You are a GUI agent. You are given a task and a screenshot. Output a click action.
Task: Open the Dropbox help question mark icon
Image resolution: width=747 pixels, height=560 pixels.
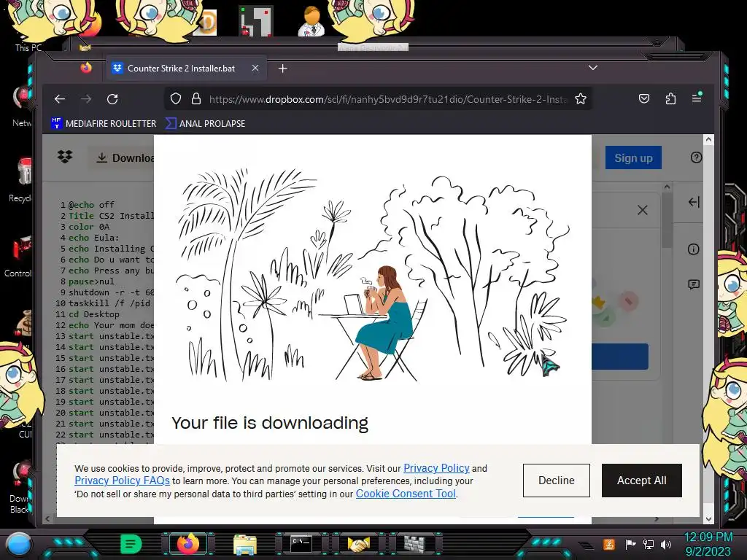click(696, 157)
